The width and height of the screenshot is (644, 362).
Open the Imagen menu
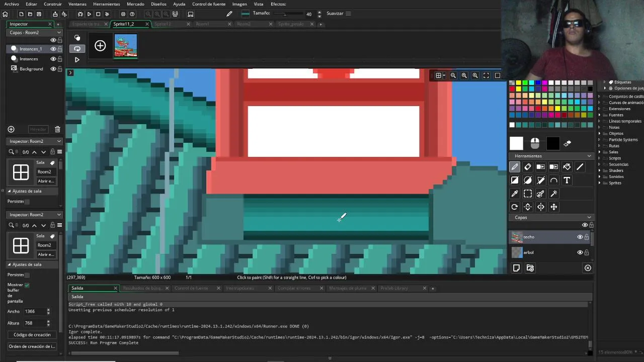[239, 4]
